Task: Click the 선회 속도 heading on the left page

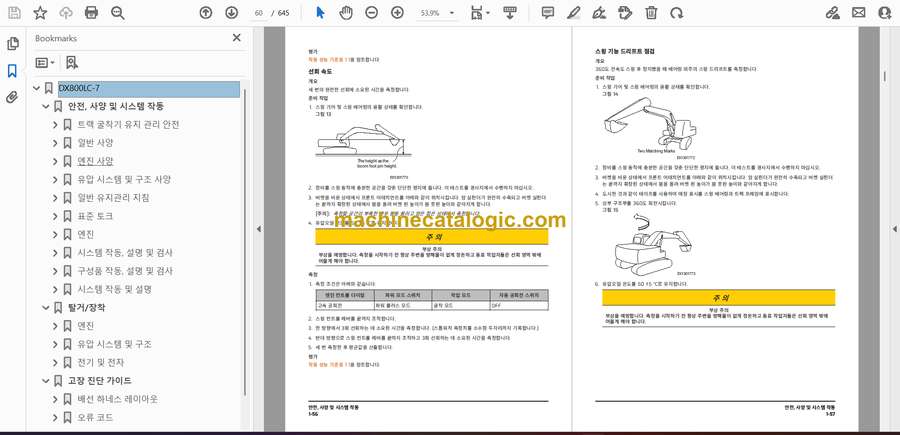Action: (x=320, y=72)
